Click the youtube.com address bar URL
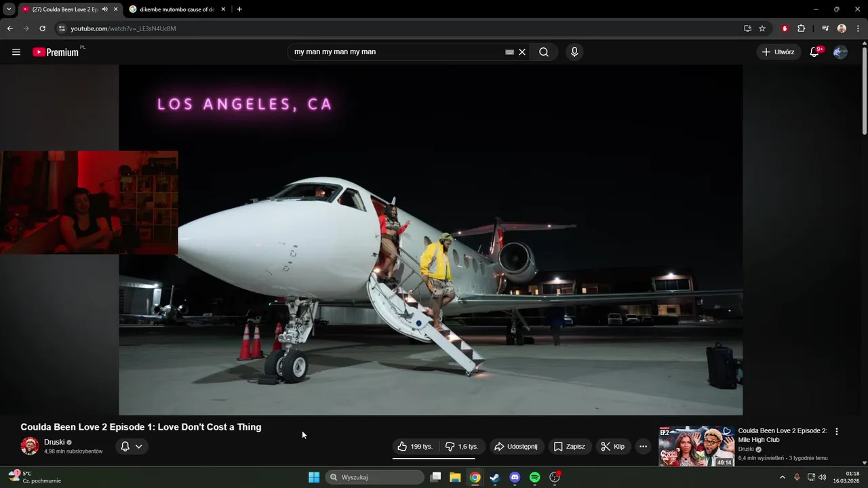This screenshot has height=488, width=868. (x=123, y=28)
